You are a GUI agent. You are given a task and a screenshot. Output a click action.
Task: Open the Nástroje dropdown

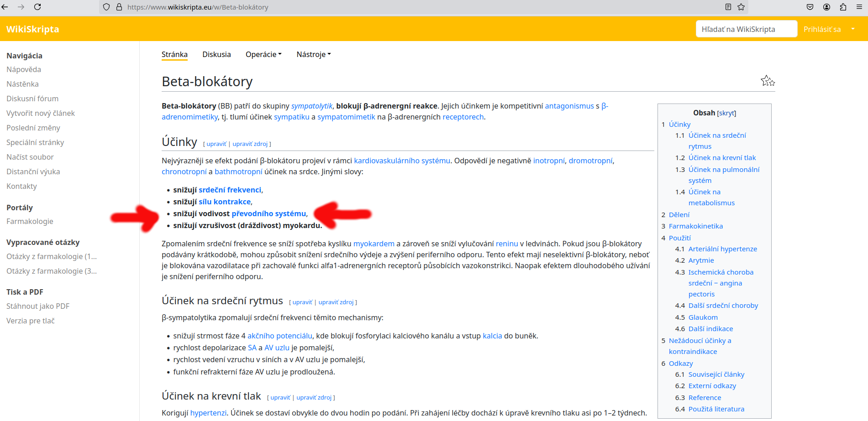click(313, 54)
